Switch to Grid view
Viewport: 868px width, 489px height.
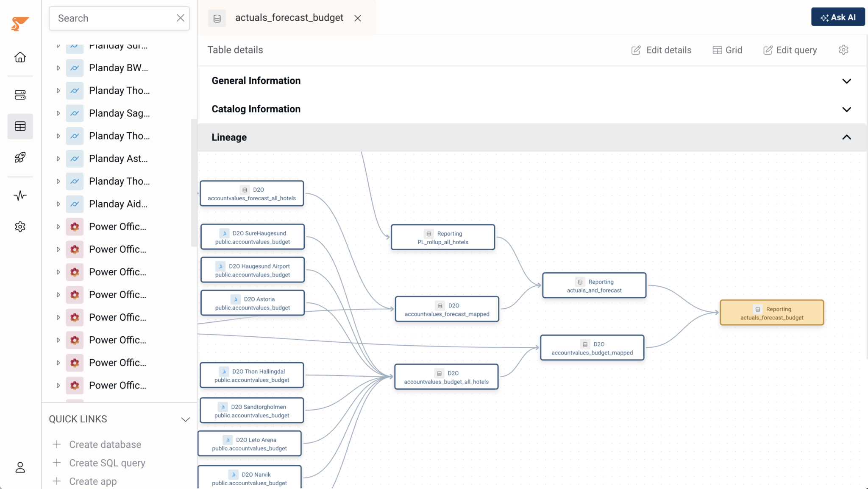(x=727, y=50)
